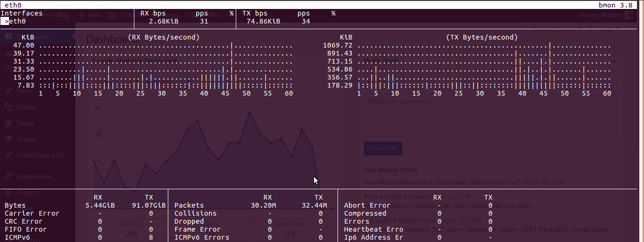The height and width of the screenshot is (242, 644).
Task: Collapse the Quick Draft panel arrow
Action: click(x=613, y=61)
